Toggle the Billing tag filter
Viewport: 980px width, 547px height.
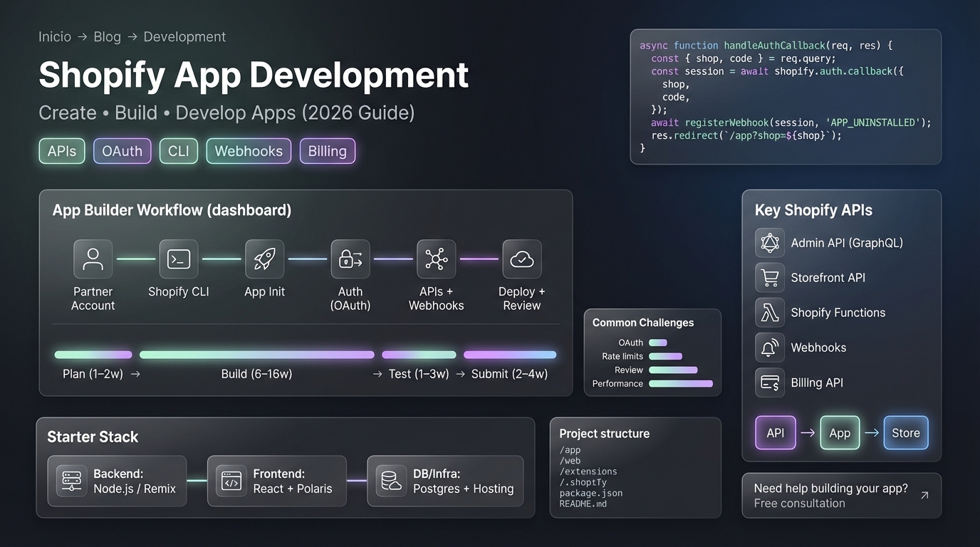pyautogui.click(x=328, y=151)
